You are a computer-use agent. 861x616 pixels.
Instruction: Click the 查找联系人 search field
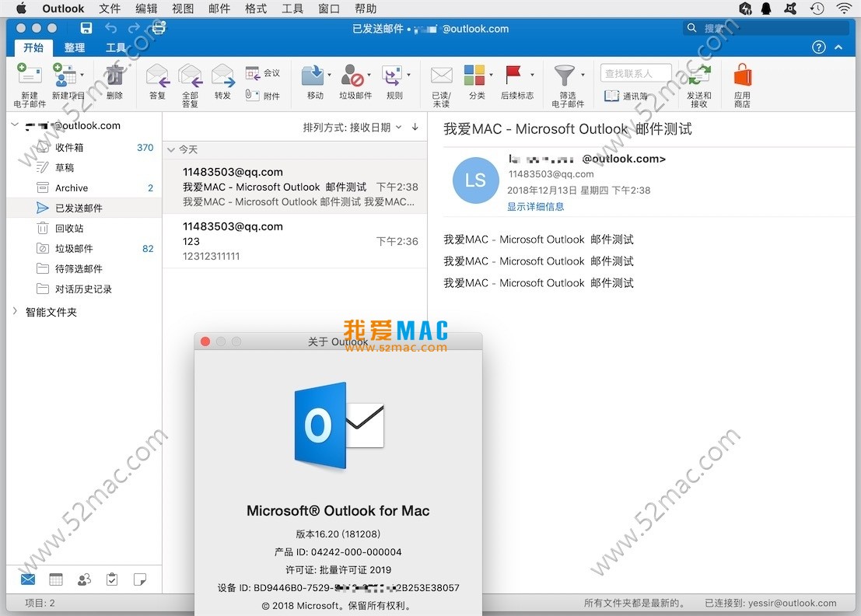[636, 73]
